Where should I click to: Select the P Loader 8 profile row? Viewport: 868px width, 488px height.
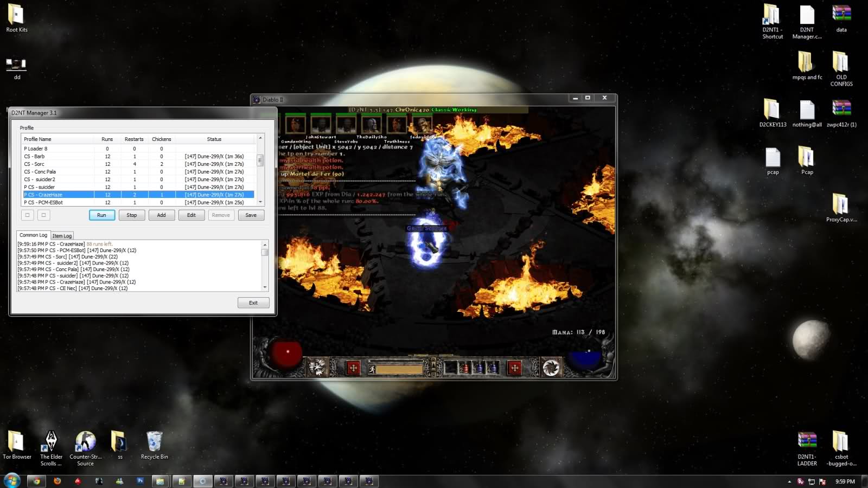(138, 149)
